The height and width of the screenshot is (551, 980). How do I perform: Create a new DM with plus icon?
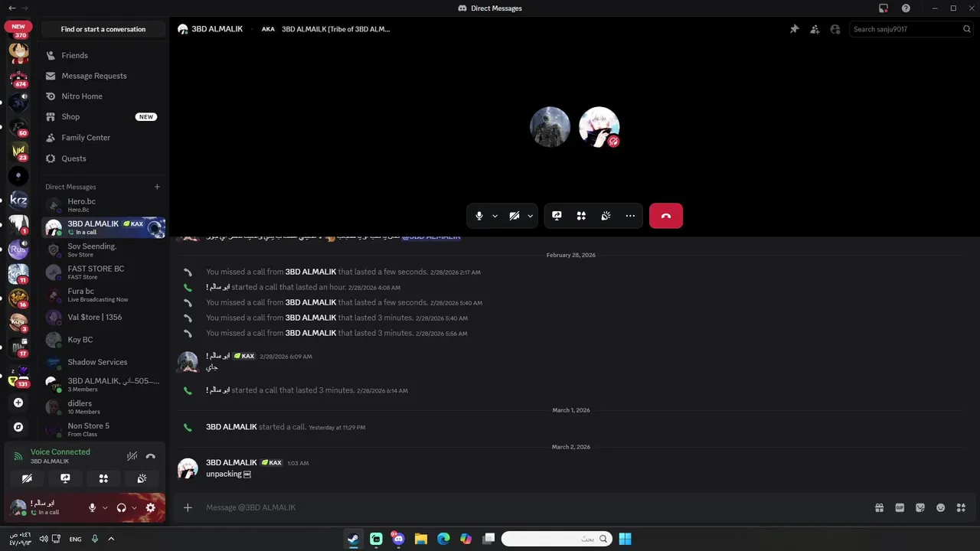(157, 187)
